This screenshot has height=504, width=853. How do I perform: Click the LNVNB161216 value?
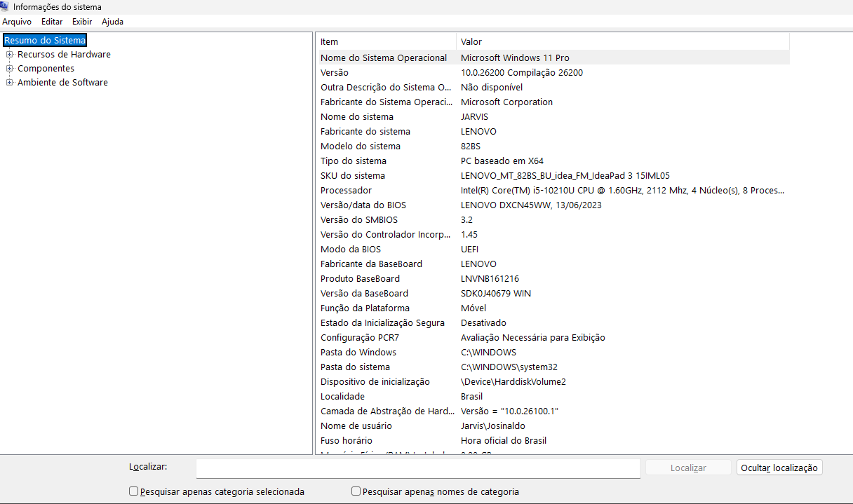[x=490, y=279]
